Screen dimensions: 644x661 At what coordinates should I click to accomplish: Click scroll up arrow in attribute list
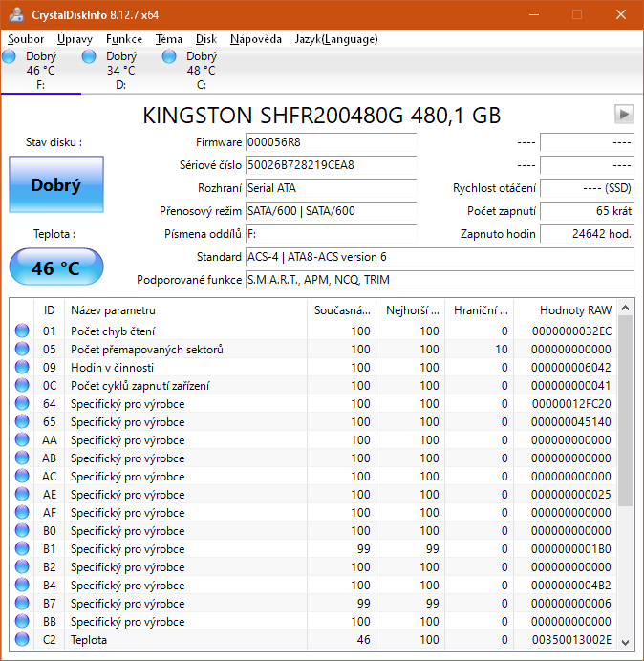click(626, 308)
